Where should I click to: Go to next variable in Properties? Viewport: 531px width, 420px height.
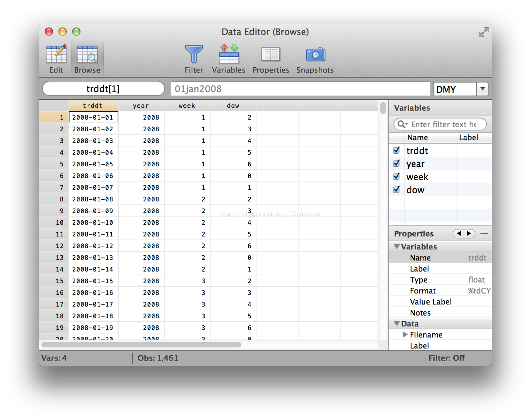(469, 234)
